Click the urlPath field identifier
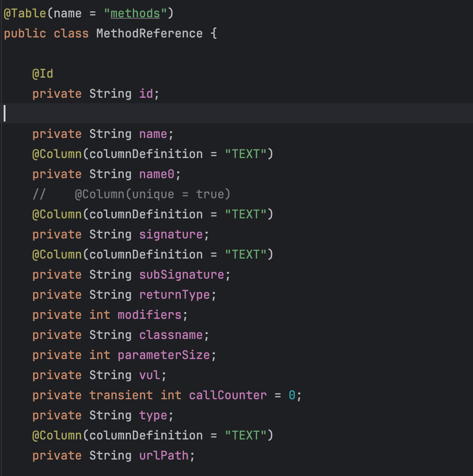The width and height of the screenshot is (473, 476). 163,455
